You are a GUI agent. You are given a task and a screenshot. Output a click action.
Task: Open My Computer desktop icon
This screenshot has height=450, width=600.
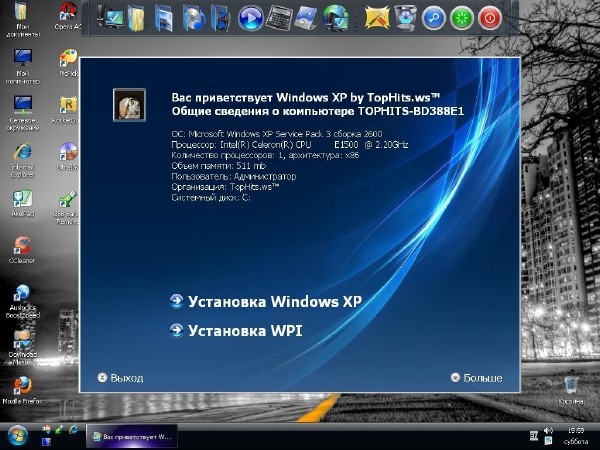coord(23,66)
